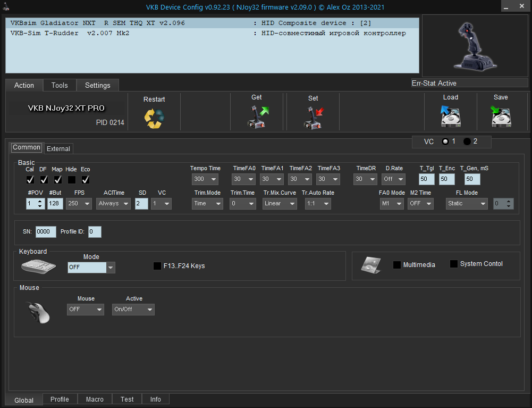The image size is (532, 408).
Task: Click the T_Tgl input field
Action: (426, 179)
